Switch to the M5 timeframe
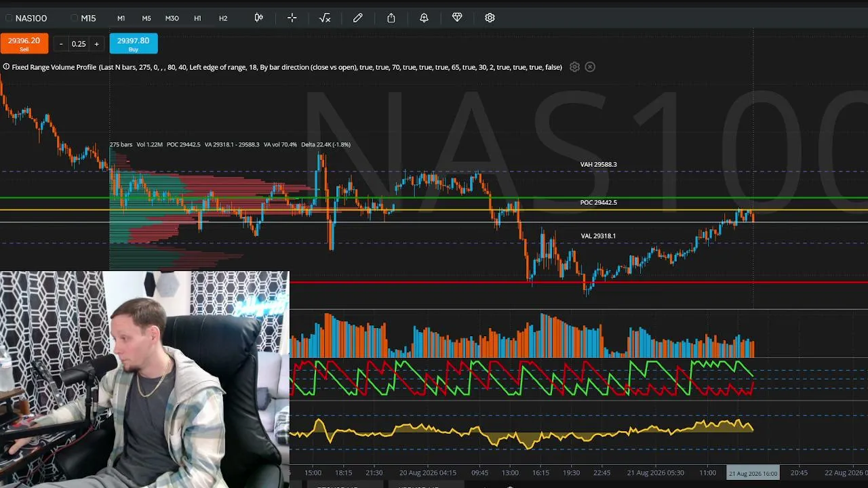Viewport: 868px width, 488px height. pos(146,18)
